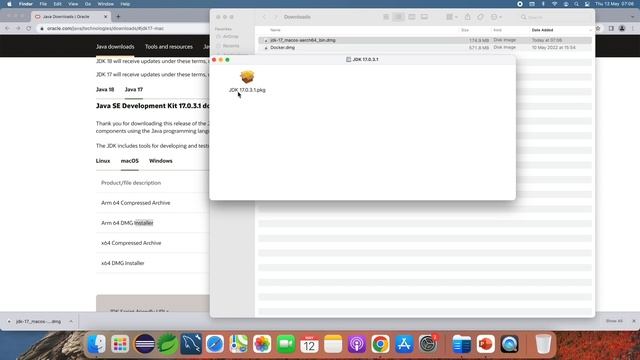This screenshot has height=360, width=640.
Task: Switch Downloads window to column view
Action: (411, 17)
